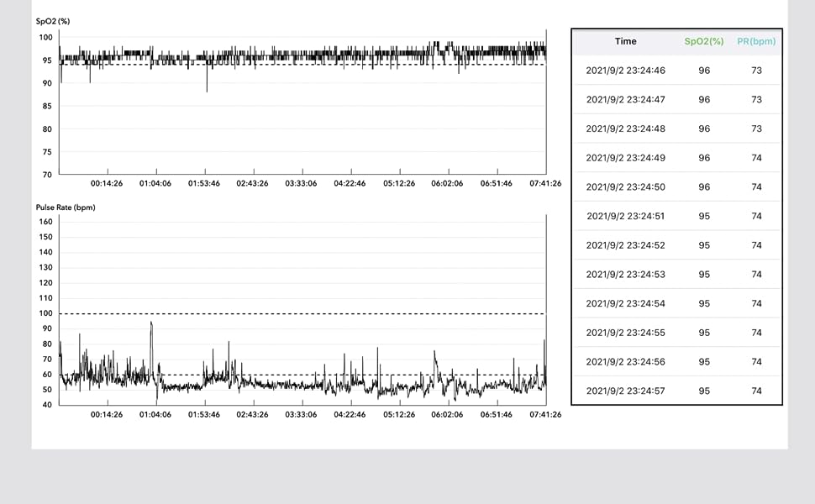
Task: Click PR value 73 in the 23:24:46 row
Action: 756,71
